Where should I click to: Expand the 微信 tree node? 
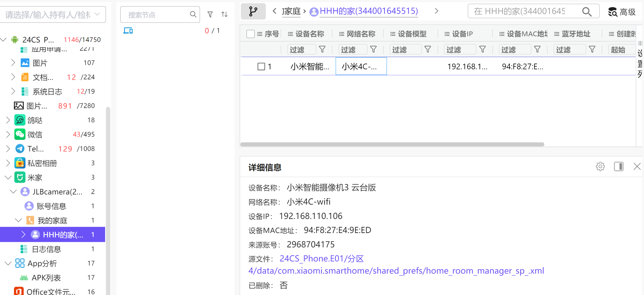tap(8, 135)
